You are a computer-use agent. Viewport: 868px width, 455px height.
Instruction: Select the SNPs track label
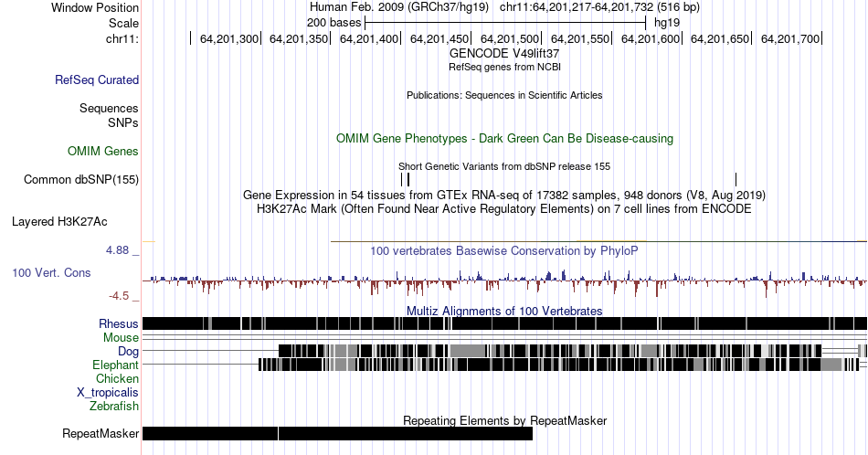tap(123, 122)
